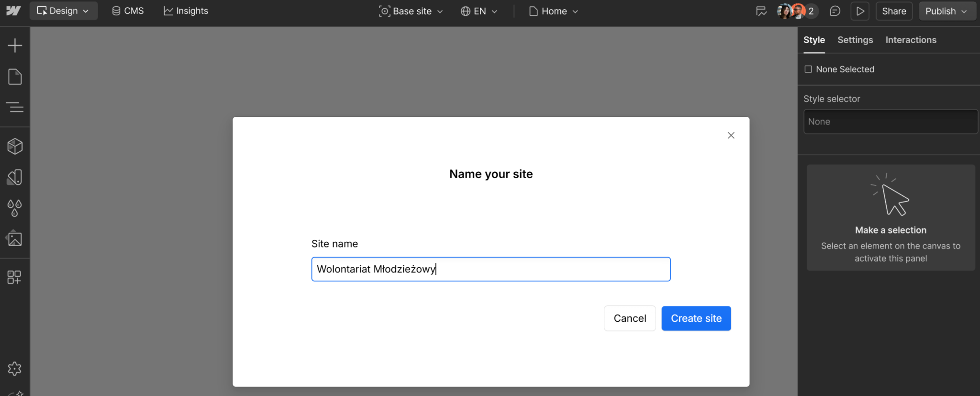The width and height of the screenshot is (980, 396).
Task: Open the EN locale dropdown
Action: 479,11
